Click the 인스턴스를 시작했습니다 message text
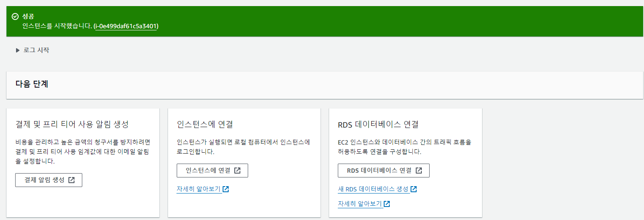The width and height of the screenshot is (644, 220). coord(57,26)
